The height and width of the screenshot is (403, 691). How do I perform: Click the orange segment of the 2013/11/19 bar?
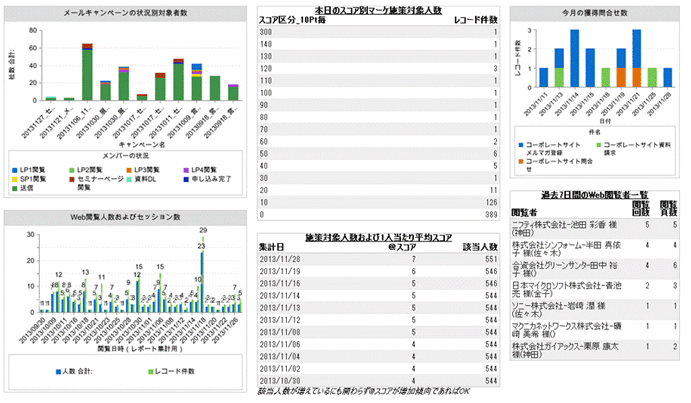621,77
